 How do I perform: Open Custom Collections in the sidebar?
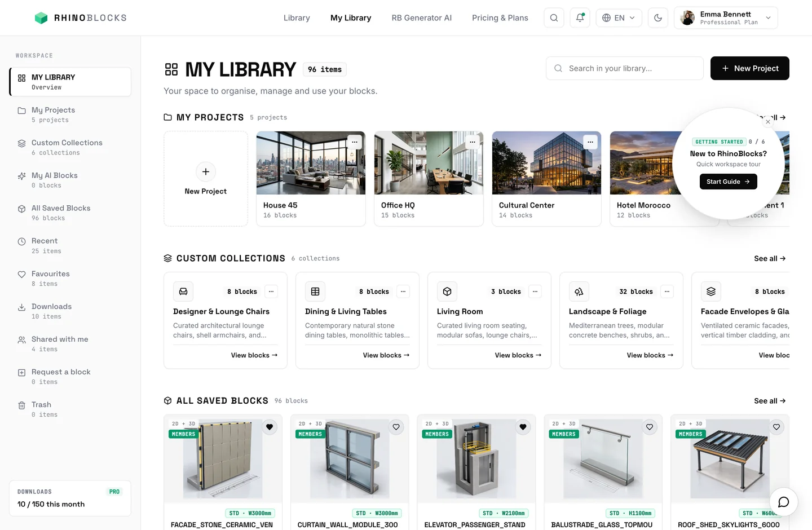point(70,147)
